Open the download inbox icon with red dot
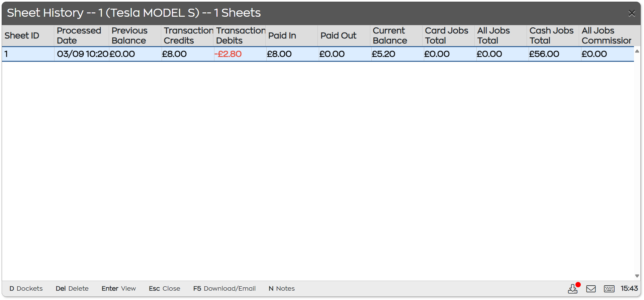 [573, 288]
